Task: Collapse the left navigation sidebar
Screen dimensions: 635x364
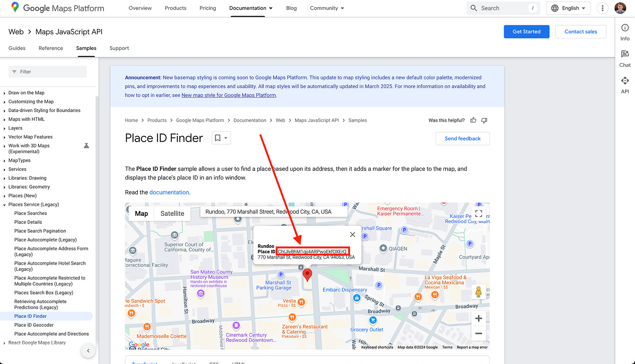Action: [x=88, y=350]
